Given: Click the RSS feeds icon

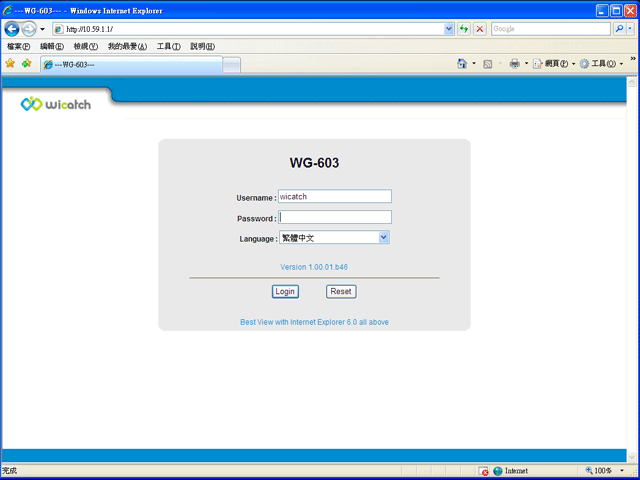Looking at the screenshot, I should [487, 64].
